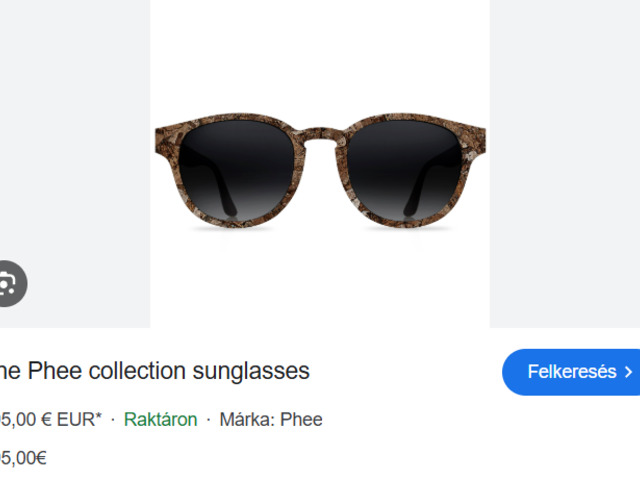The height and width of the screenshot is (480, 640).
Task: Open Phee collection sunglasses title link
Action: tap(155, 371)
